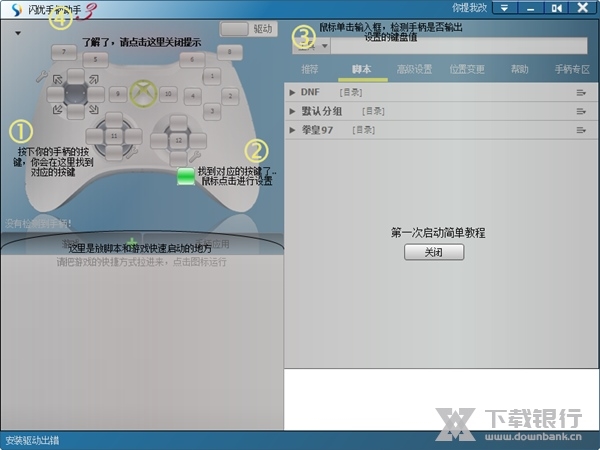The image size is (600, 450).
Task: Open the small arrow dropdown above the gamepad
Action: coord(18,33)
